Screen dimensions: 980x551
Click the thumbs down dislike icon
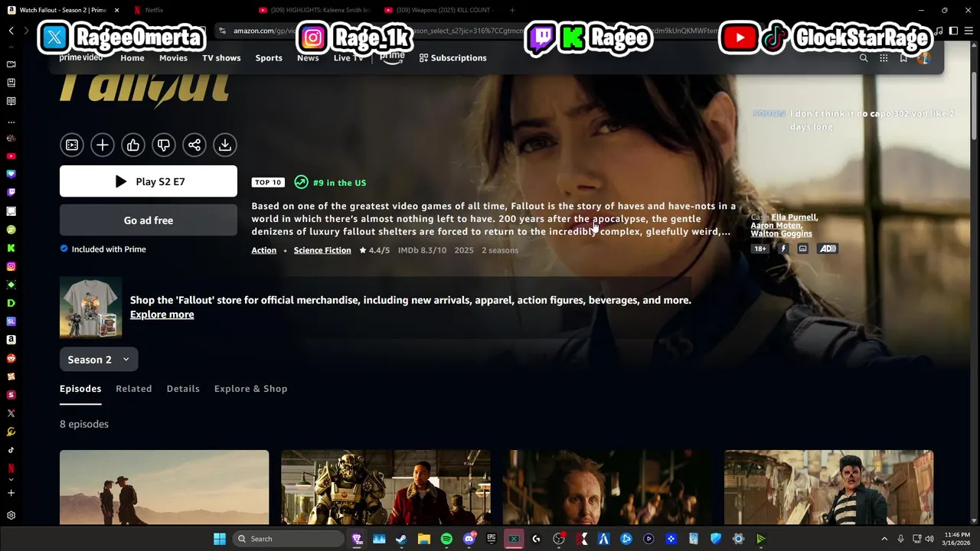[x=164, y=145]
